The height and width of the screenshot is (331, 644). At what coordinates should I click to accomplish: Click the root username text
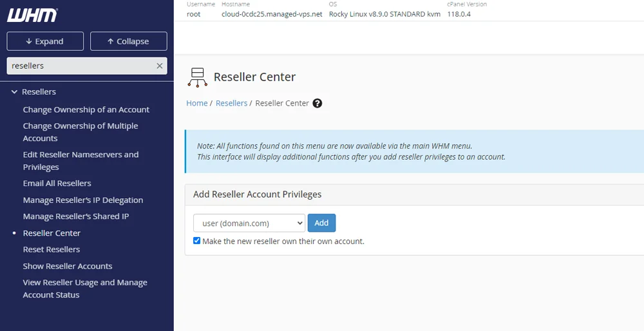click(193, 14)
